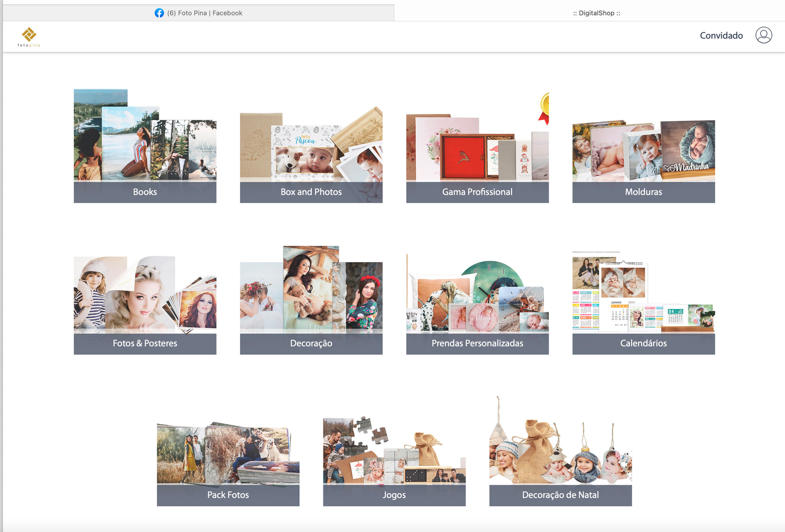This screenshot has width=785, height=532.
Task: Open the Molduras category label
Action: [643, 192]
